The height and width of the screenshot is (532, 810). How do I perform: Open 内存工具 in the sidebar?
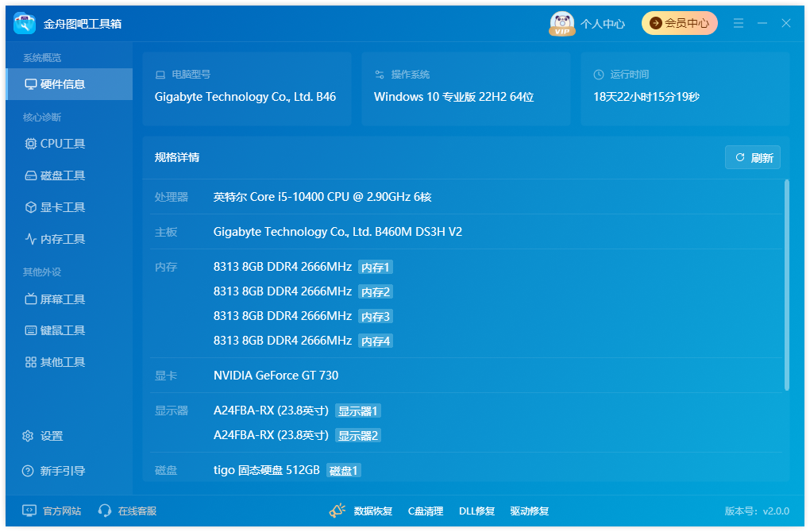pos(69,239)
